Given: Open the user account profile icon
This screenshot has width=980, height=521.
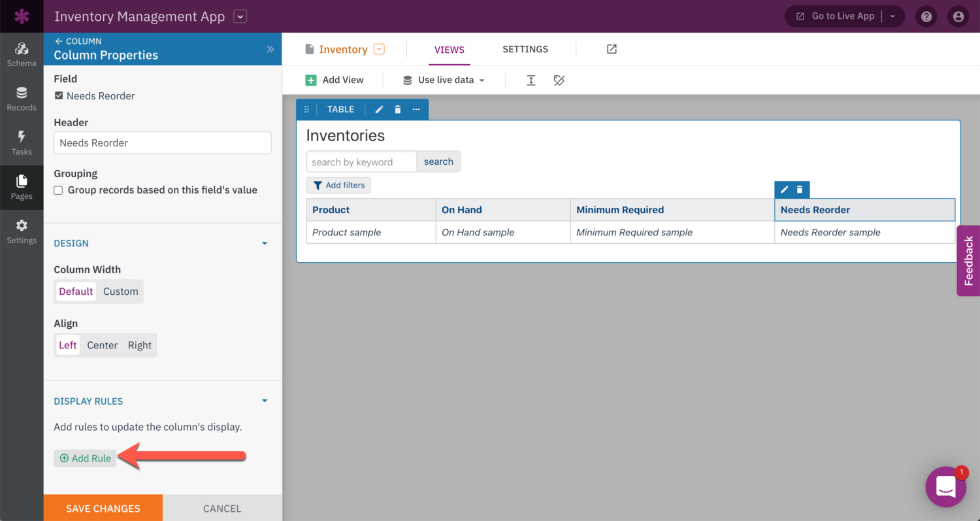Looking at the screenshot, I should click(x=958, y=16).
